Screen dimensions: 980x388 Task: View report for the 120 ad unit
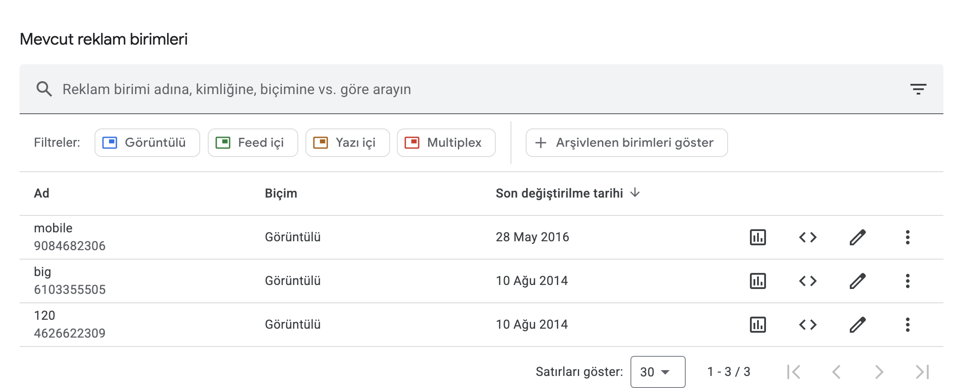tap(758, 325)
